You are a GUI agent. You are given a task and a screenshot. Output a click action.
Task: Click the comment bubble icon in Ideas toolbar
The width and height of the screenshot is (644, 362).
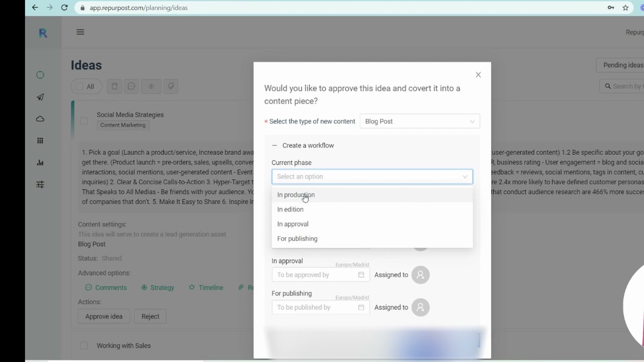(x=131, y=86)
